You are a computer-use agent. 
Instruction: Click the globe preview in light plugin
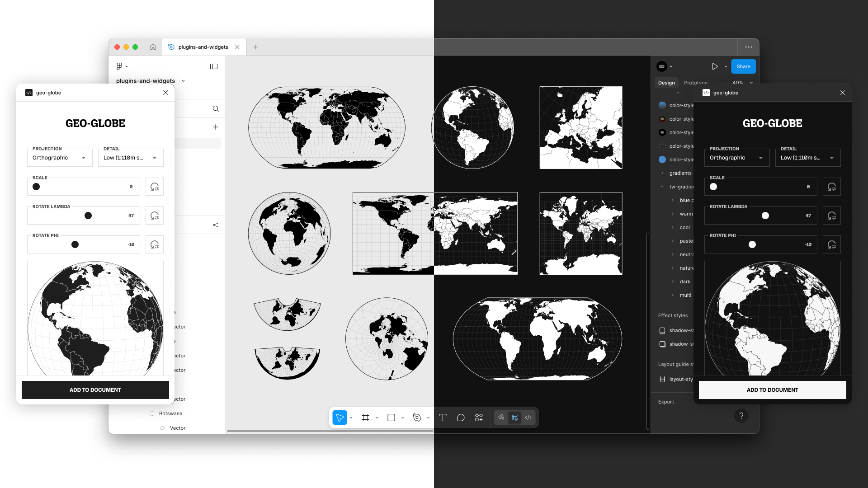tap(95, 319)
